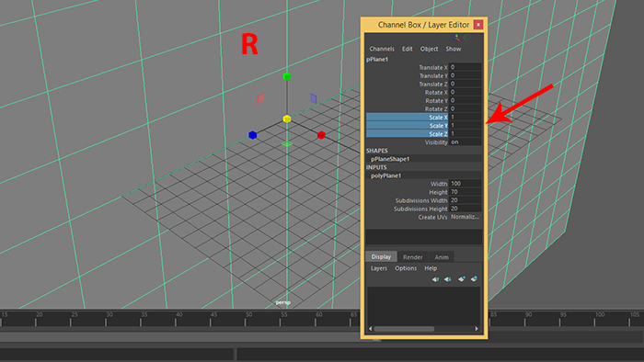Toggle the Visibility value 'on'
Viewport: 644px width, 362px height.
tap(465, 142)
